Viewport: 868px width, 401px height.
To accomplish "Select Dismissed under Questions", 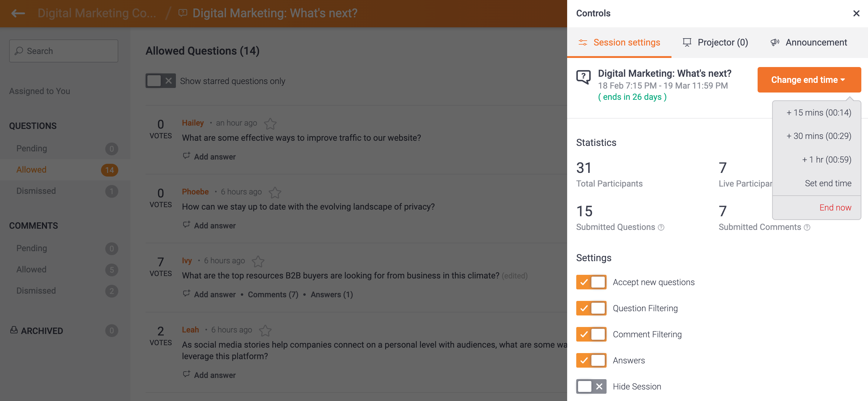I will coord(65,191).
